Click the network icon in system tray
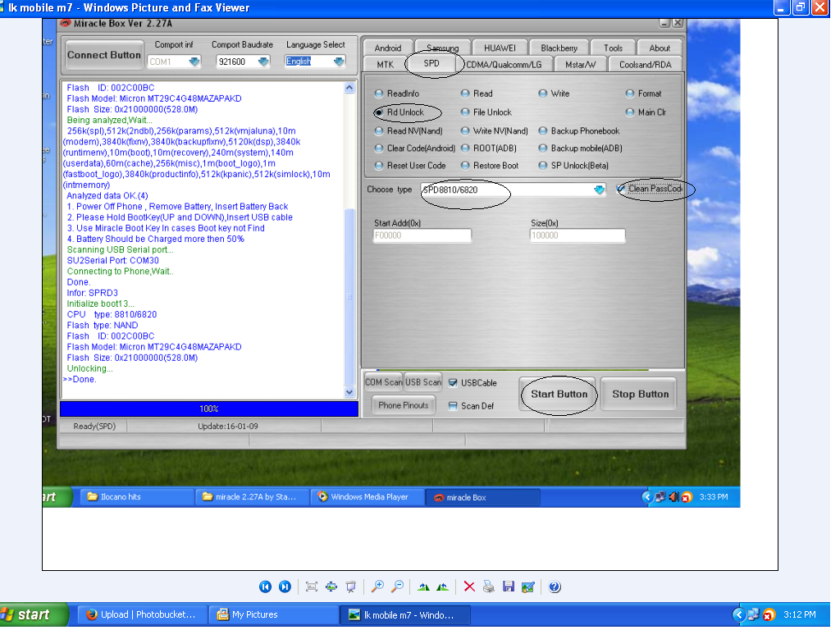The width and height of the screenshot is (840, 630). click(x=754, y=614)
